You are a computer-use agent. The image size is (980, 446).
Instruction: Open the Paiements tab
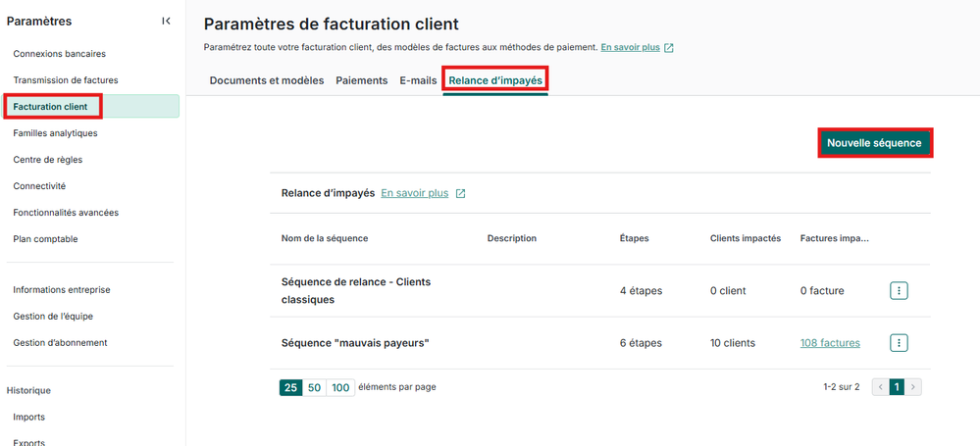coord(361,80)
